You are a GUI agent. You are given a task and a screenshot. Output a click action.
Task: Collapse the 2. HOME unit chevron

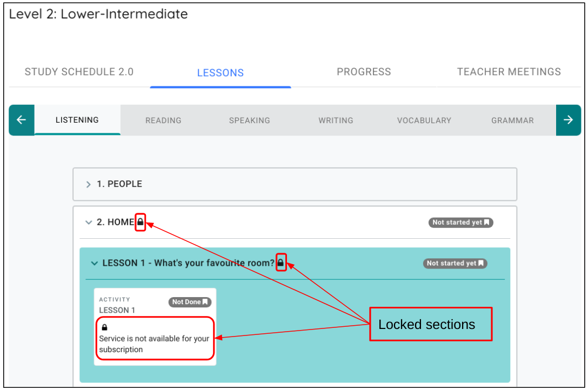pos(89,223)
